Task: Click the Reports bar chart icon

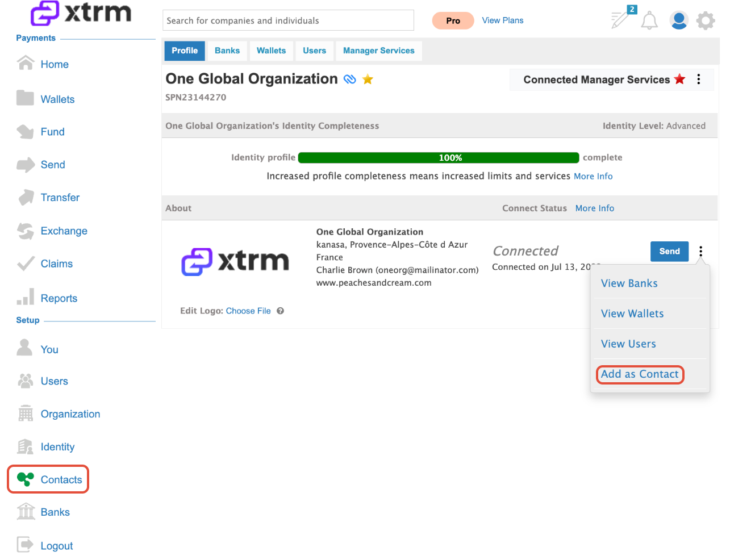Action: 26,296
